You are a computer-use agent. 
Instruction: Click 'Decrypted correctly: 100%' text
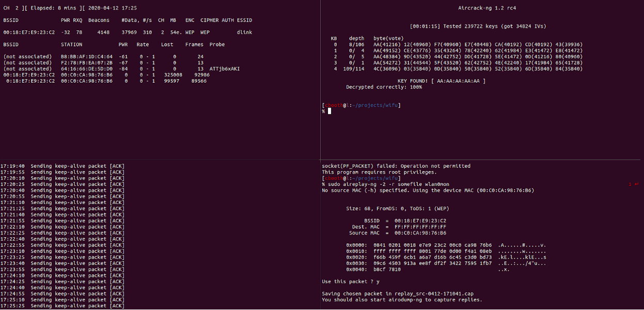384,87
